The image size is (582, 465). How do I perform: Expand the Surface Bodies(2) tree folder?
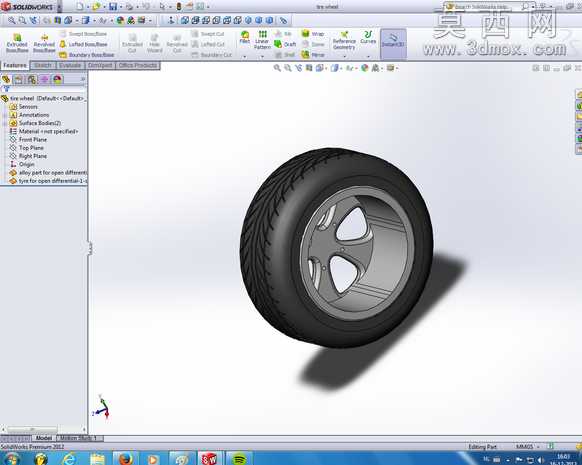(5, 123)
